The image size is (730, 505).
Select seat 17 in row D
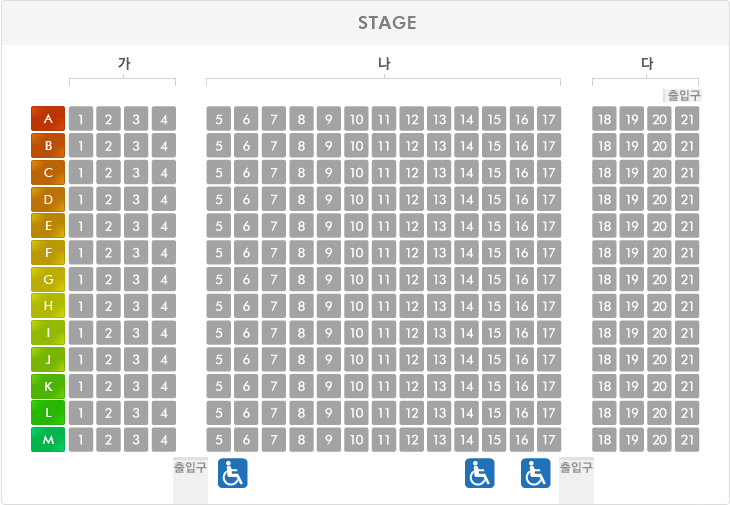[x=549, y=199]
